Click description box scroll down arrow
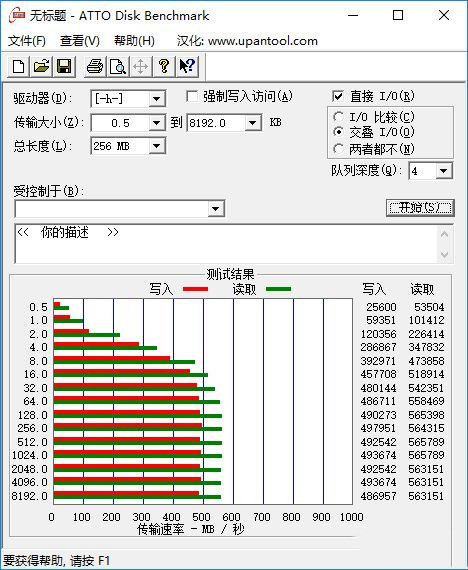The height and width of the screenshot is (570, 468). pyautogui.click(x=444, y=254)
